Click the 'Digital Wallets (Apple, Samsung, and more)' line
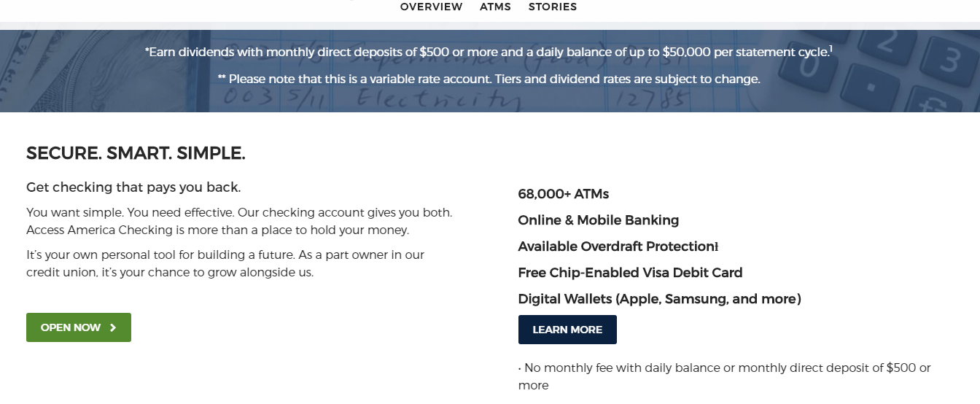The height and width of the screenshot is (404, 980). (x=660, y=299)
